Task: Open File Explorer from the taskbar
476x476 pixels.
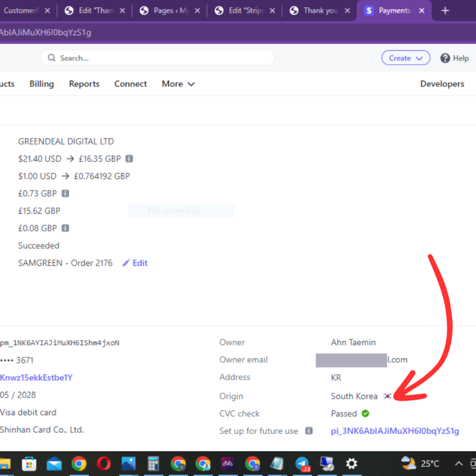Action: coord(5,463)
